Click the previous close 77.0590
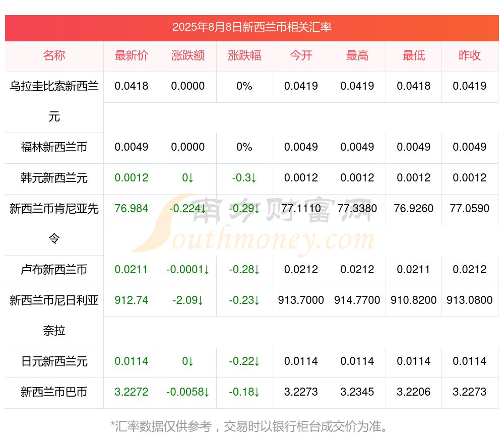Image resolution: width=504 pixels, height=442 pixels. 470,208
